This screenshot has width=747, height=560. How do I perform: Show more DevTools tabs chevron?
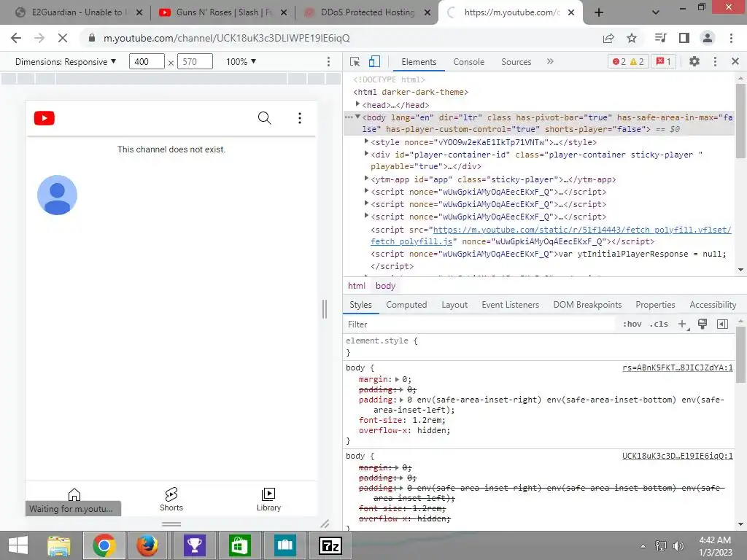pos(550,61)
